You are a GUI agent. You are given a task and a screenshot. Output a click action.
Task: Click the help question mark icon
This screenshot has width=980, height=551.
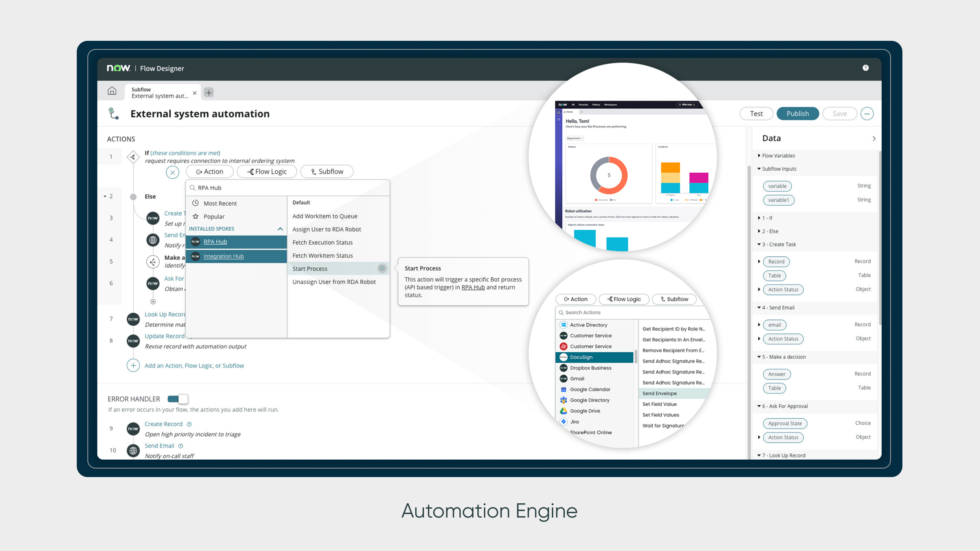866,68
